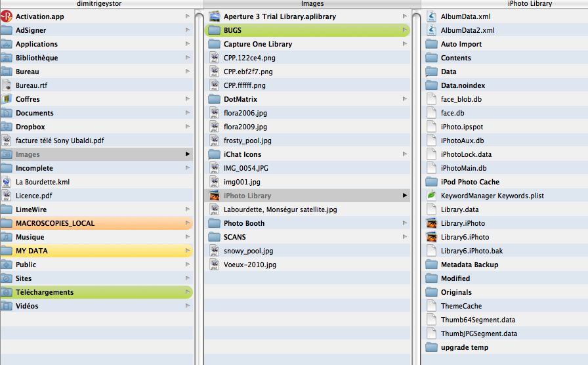Click the Library.iPhoto file icon

pos(432,223)
